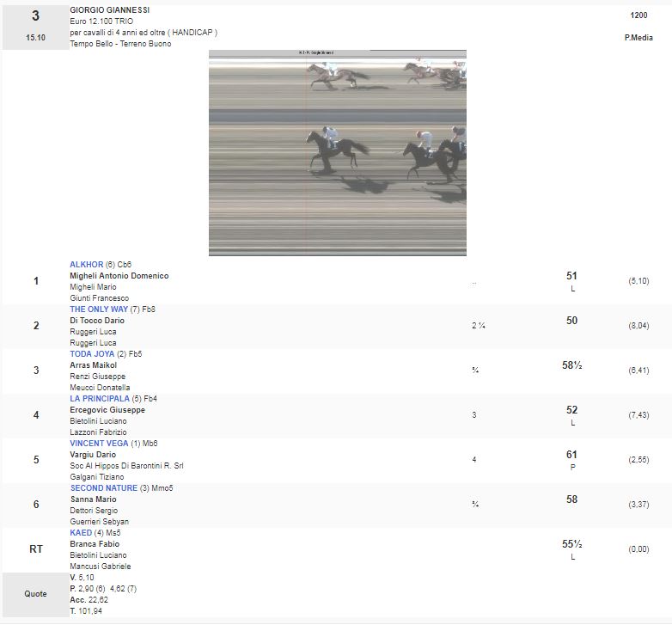Click the withdrawn horse KAED link
Viewport: 672px width, 631px height.
point(81,533)
